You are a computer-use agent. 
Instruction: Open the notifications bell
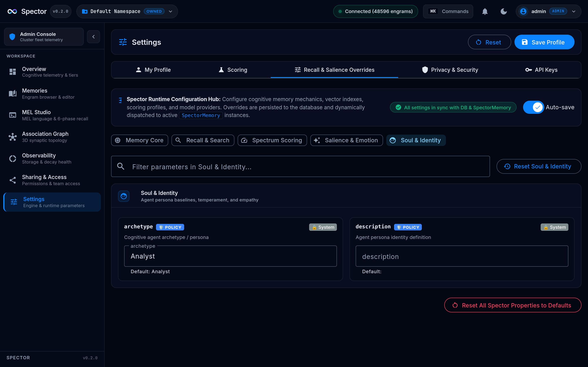pyautogui.click(x=485, y=11)
